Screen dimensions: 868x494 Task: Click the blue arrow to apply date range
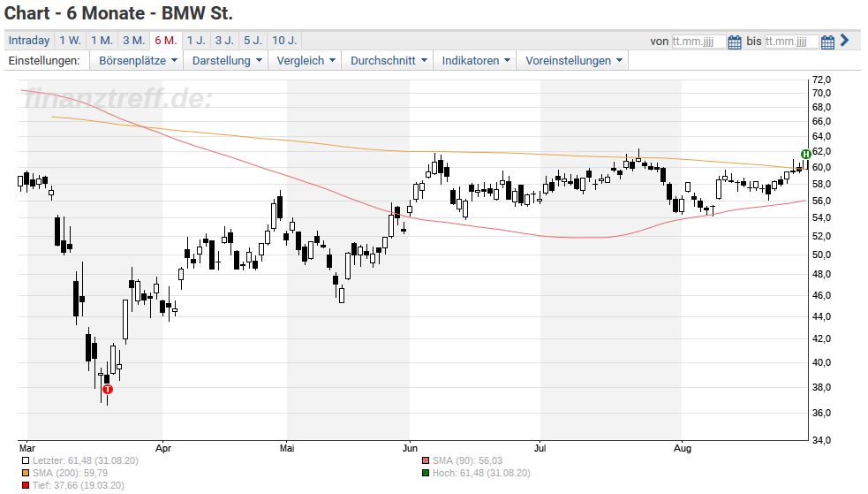tap(844, 40)
